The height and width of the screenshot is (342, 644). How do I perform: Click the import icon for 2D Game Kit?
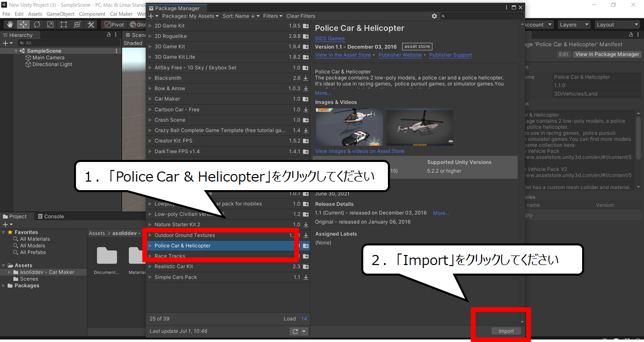click(x=305, y=26)
